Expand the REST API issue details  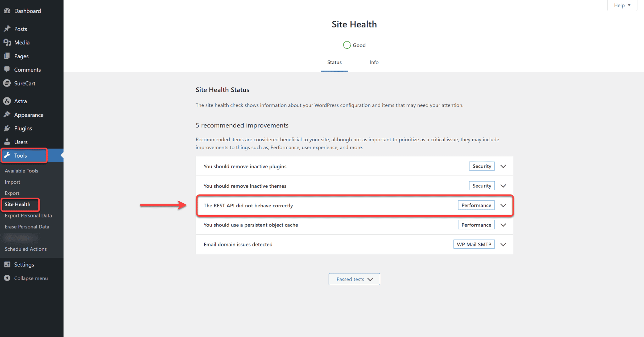click(x=503, y=205)
